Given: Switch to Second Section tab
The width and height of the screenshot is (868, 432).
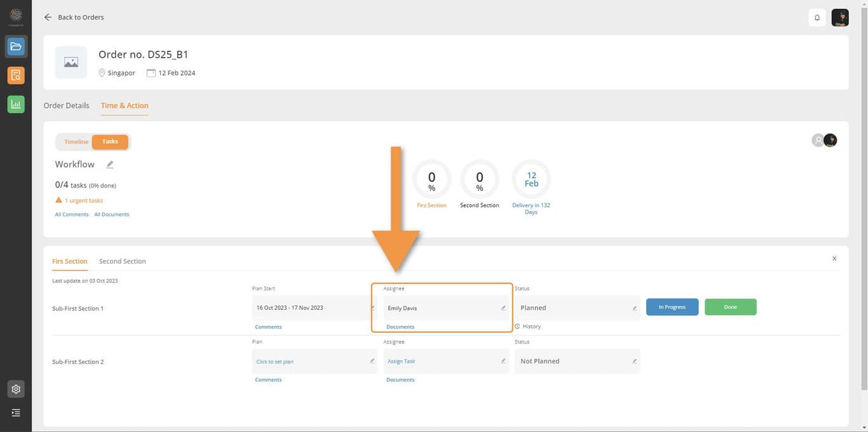Looking at the screenshot, I should click(x=123, y=261).
